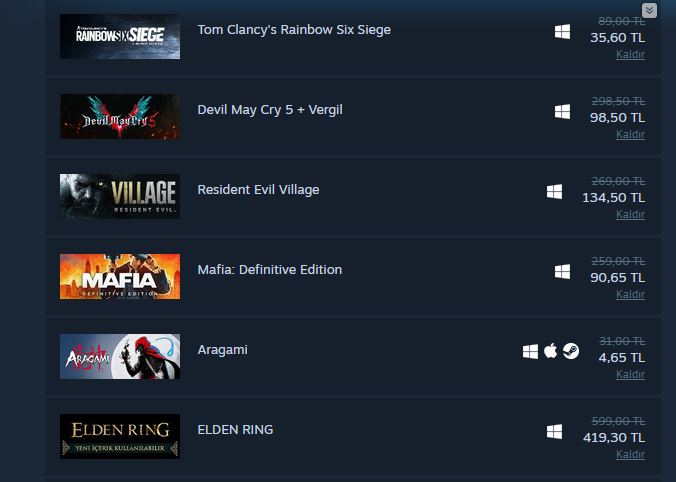The width and height of the screenshot is (676, 482).
Task: Click the Windows icon on Rainbow Six Siege row
Action: click(x=562, y=31)
